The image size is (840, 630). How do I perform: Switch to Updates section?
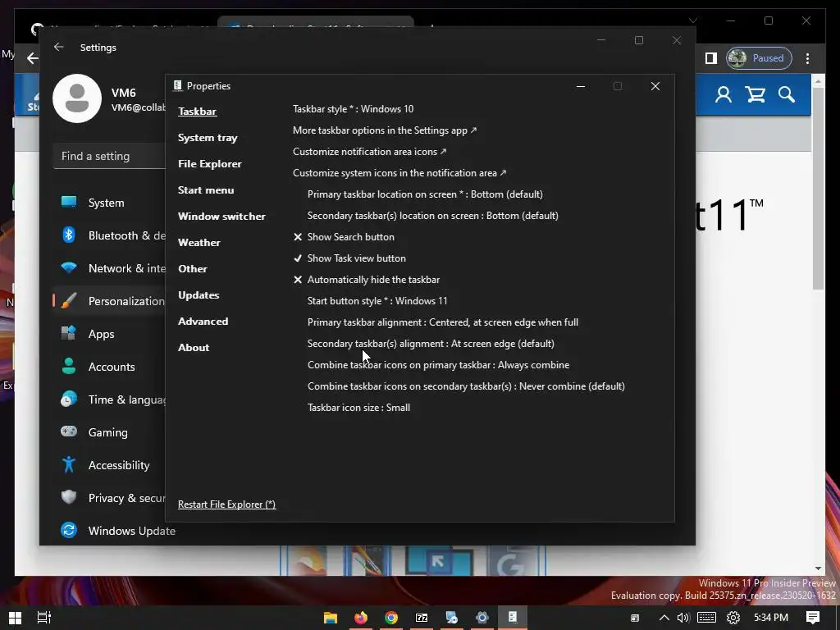pyautogui.click(x=199, y=295)
